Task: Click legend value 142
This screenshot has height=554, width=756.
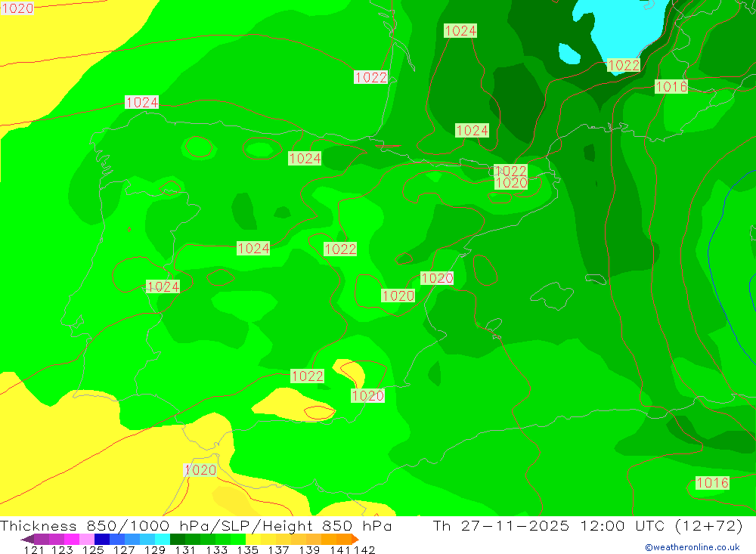Action: click(364, 549)
